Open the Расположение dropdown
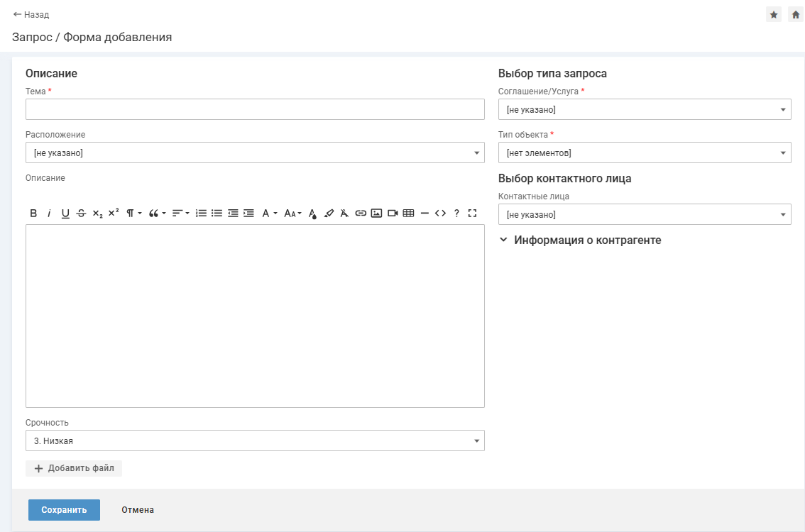Image resolution: width=805 pixels, height=532 pixels. coord(255,153)
